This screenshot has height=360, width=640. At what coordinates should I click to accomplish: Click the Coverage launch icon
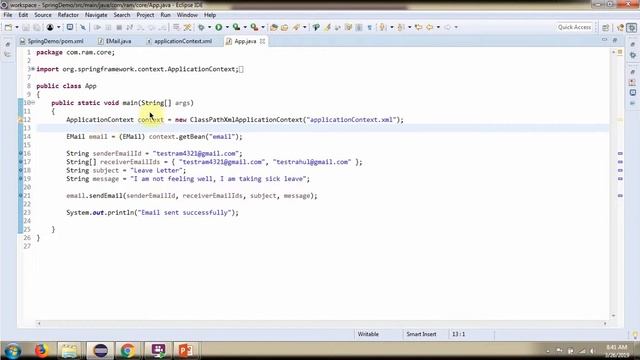click(236, 27)
